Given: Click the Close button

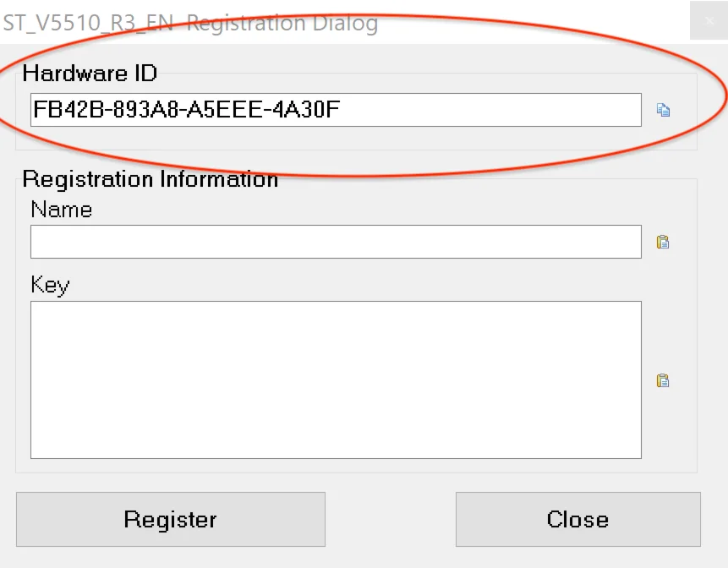Looking at the screenshot, I should (x=577, y=519).
